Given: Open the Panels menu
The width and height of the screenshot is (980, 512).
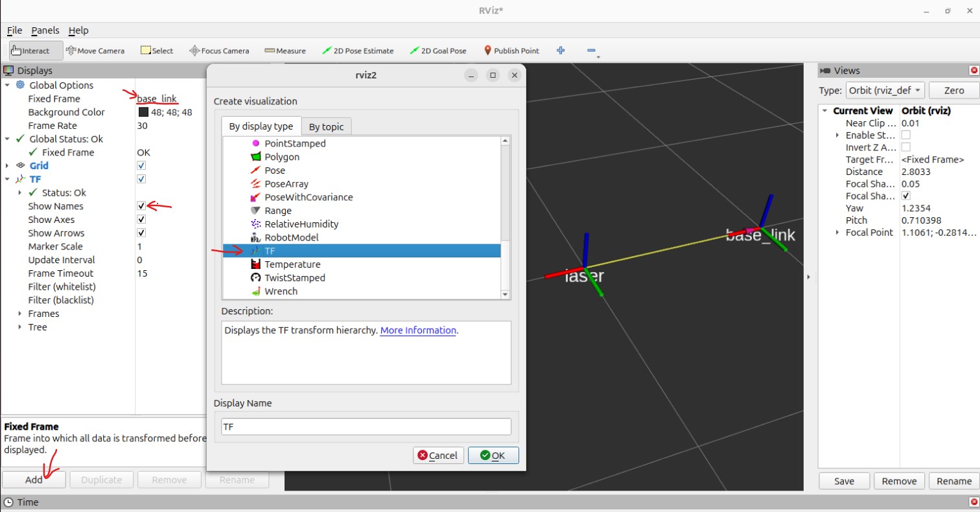Looking at the screenshot, I should tap(45, 30).
